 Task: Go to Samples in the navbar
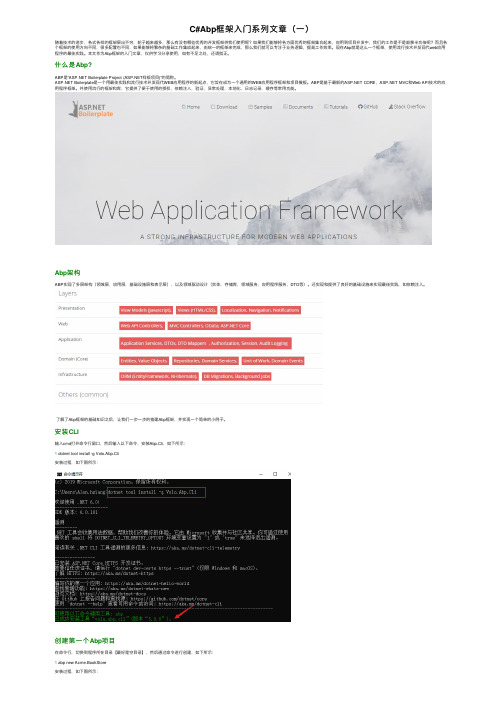pyautogui.click(x=260, y=107)
